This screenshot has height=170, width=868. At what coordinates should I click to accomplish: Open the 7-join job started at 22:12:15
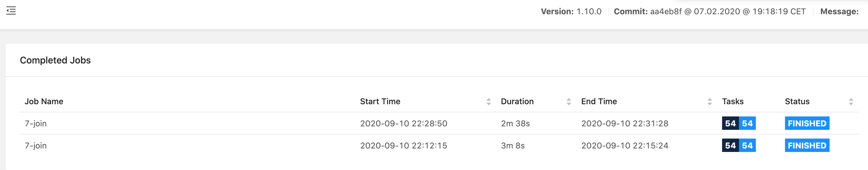[36, 146]
